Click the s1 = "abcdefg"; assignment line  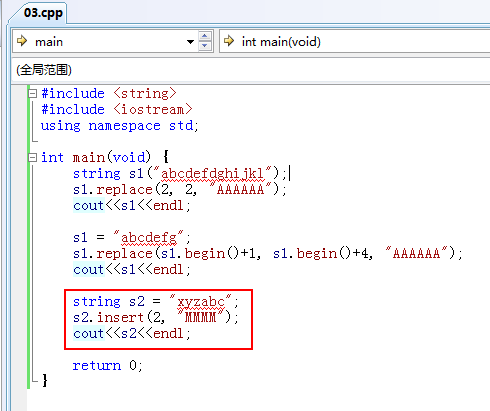click(132, 238)
